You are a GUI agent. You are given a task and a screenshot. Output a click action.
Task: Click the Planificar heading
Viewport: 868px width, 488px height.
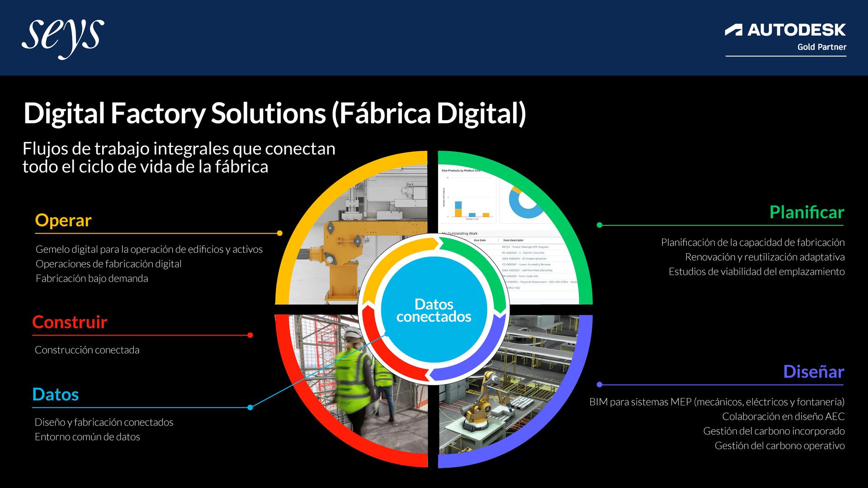pyautogui.click(x=807, y=212)
